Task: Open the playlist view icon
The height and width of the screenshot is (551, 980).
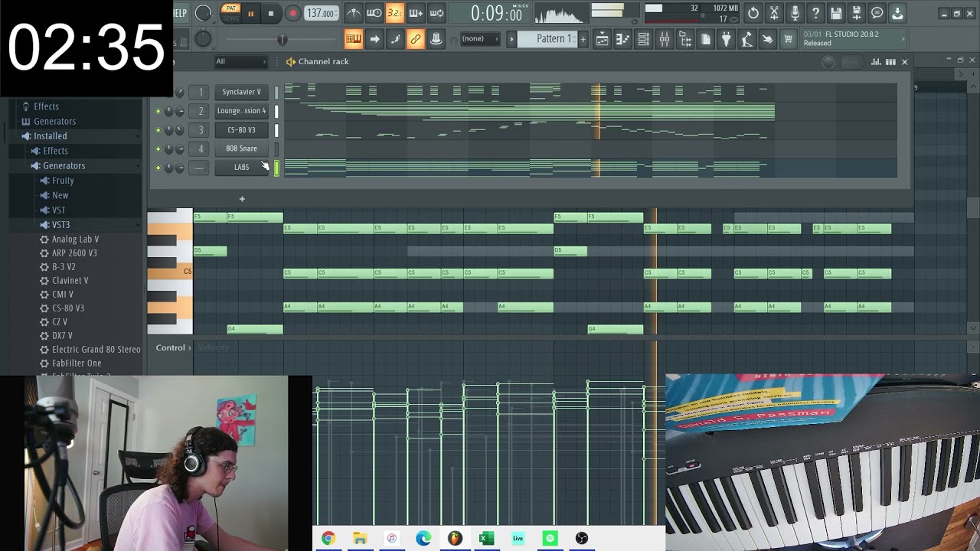Action: pos(603,40)
